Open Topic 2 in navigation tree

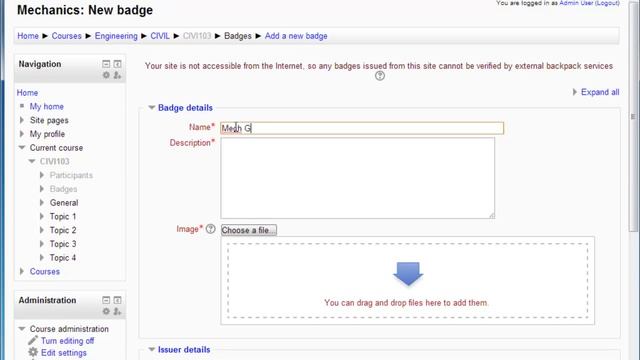[x=63, y=230]
